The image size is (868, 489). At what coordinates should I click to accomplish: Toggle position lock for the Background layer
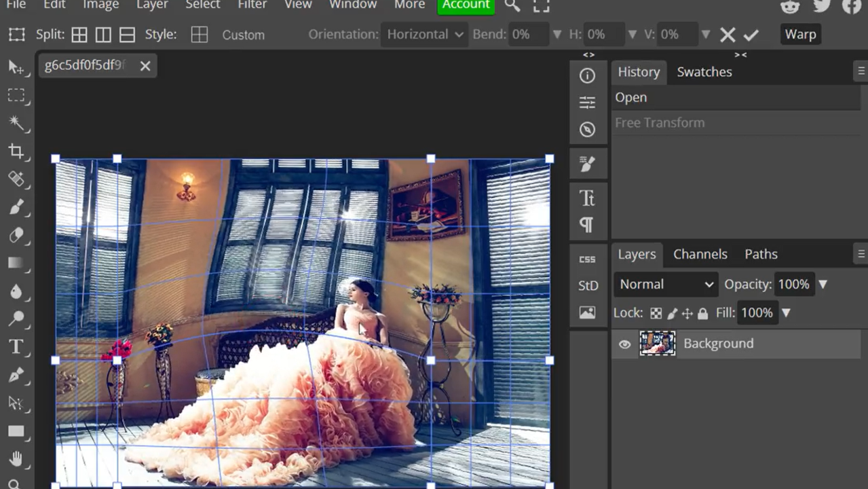click(687, 313)
